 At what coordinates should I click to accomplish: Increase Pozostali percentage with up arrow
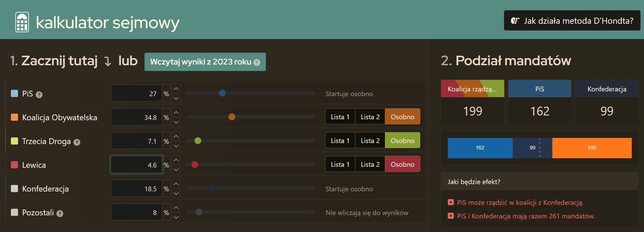[x=176, y=208]
